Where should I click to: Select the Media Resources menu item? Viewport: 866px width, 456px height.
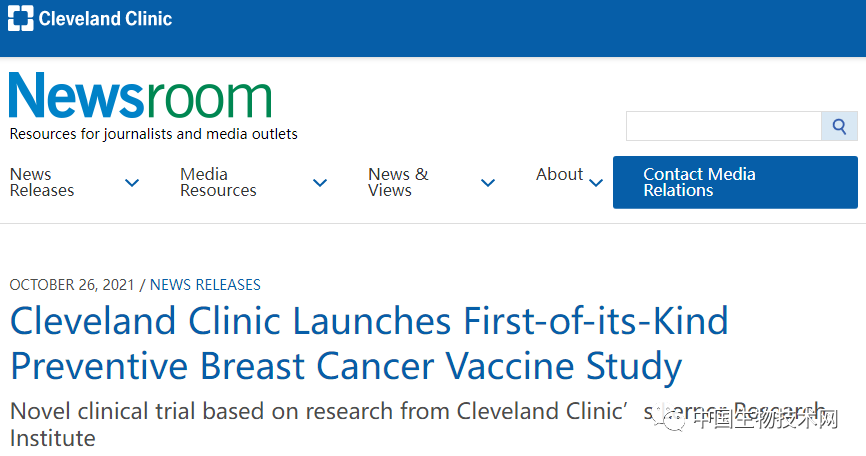(218, 182)
